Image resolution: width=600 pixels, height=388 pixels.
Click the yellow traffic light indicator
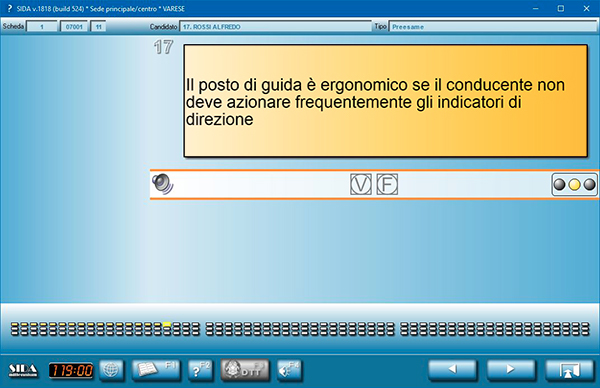[x=574, y=185]
